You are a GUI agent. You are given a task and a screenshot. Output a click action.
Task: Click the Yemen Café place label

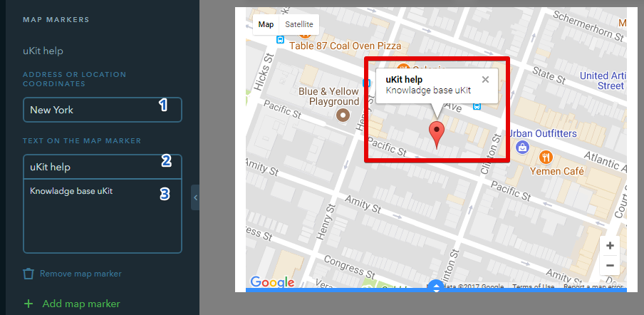(556, 171)
